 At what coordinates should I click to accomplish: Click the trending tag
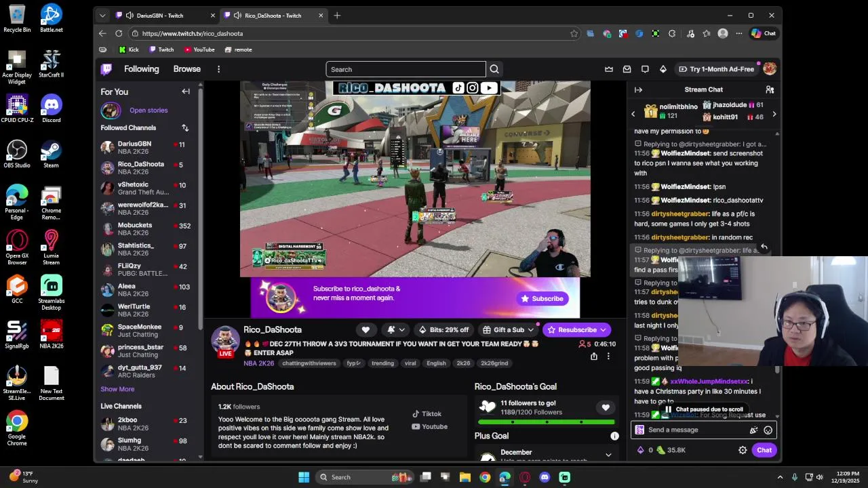[382, 363]
